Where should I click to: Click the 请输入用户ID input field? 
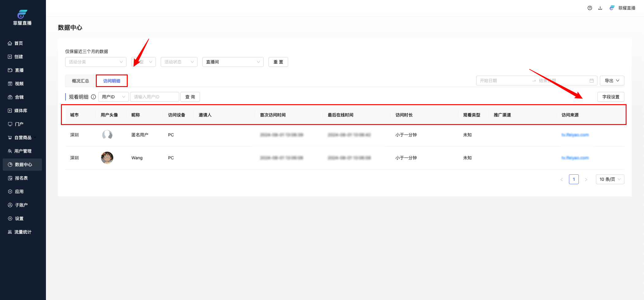click(x=154, y=97)
